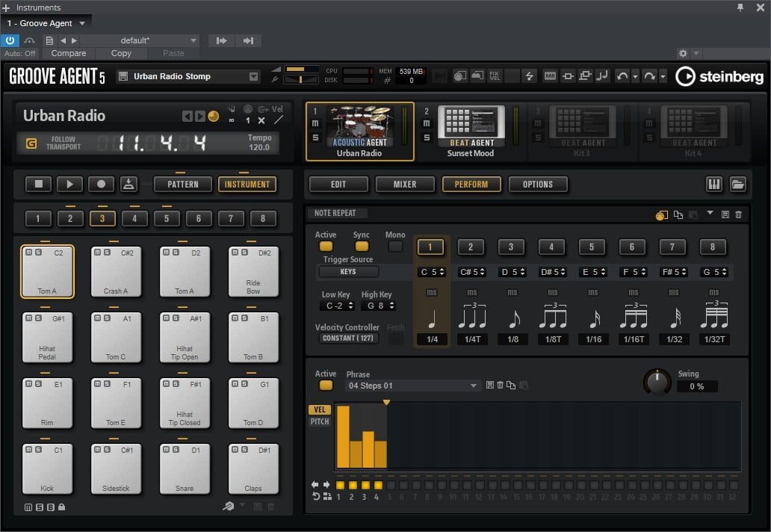Click the duplicate phrase steps icon
The height and width of the screenshot is (532, 771).
point(327,497)
